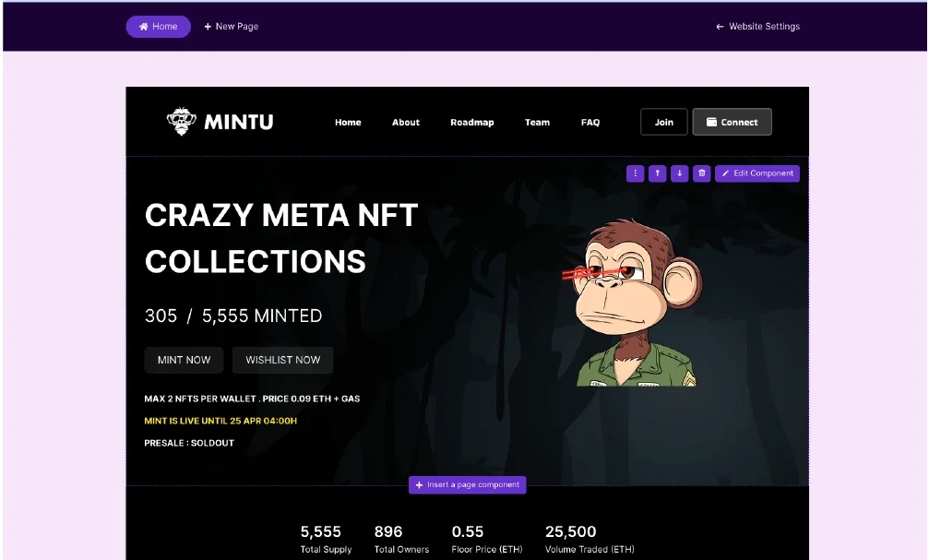929x560 pixels.
Task: Select Team in the site navigation
Action: 537,122
